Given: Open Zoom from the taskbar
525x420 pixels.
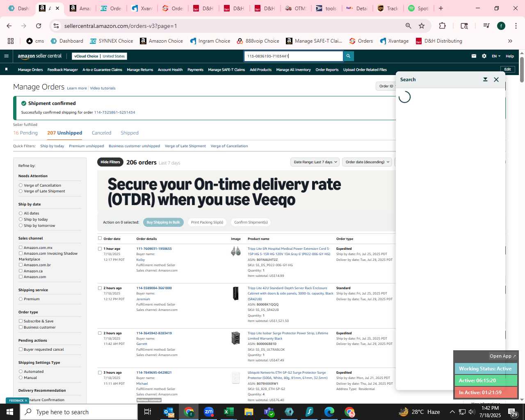Looking at the screenshot, I should 209,412.
